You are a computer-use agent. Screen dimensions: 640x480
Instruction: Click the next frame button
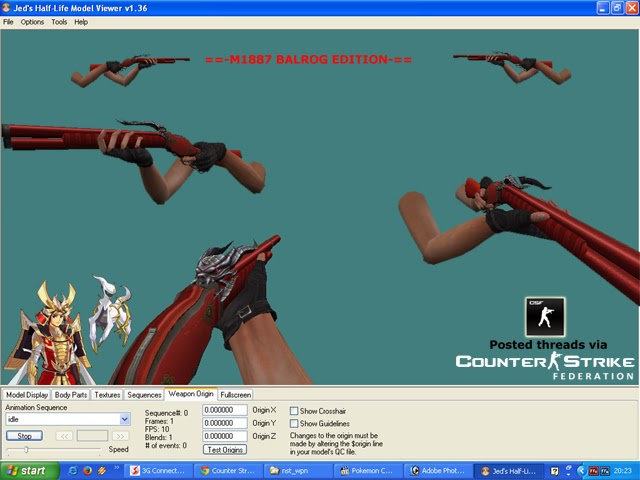[120, 436]
